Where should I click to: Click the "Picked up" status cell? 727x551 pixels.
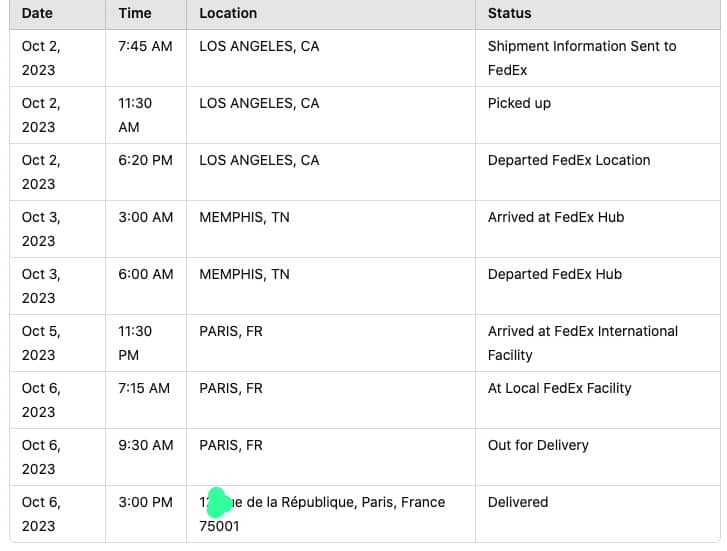(x=519, y=103)
